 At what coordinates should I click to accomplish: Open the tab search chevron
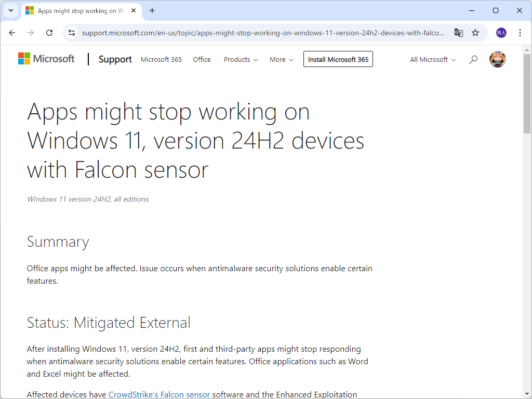[x=10, y=10]
